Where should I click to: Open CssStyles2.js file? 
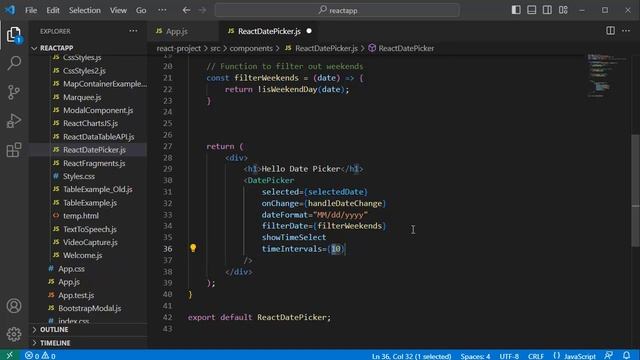(x=84, y=71)
